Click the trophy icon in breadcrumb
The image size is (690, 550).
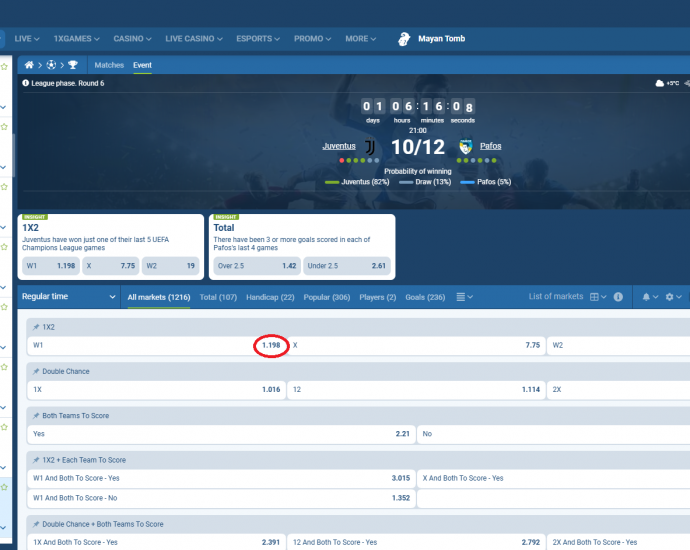click(73, 65)
